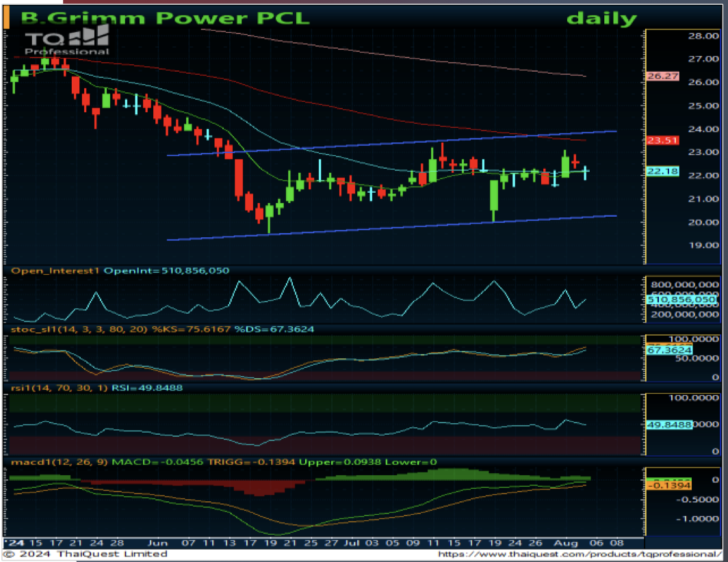Click the daily timeframe label
This screenshot has height=562, width=728.
click(x=601, y=18)
